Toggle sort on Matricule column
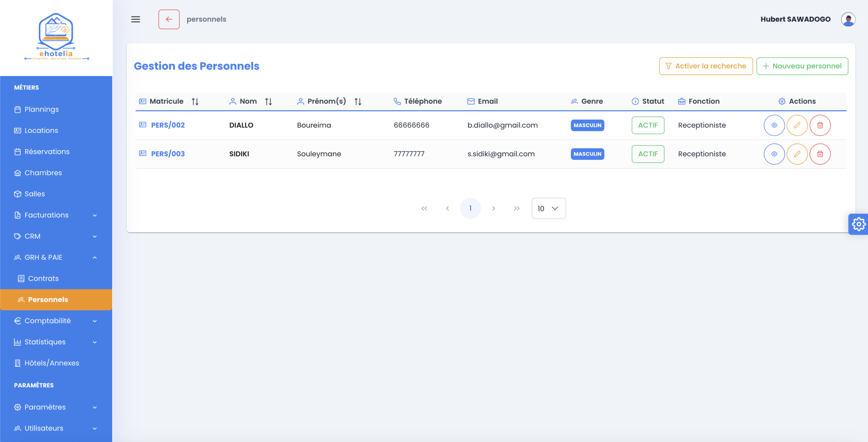The image size is (868, 442). click(195, 101)
